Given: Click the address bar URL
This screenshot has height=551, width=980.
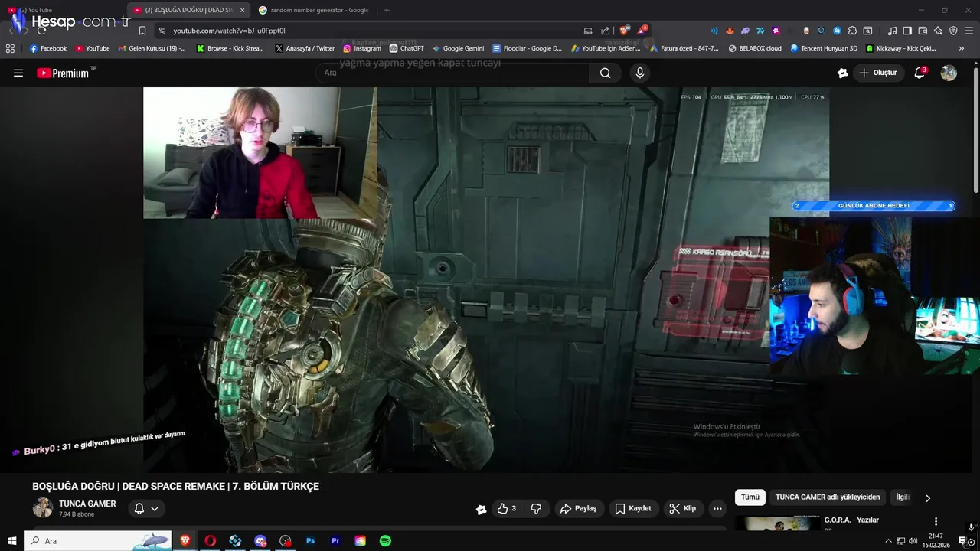Looking at the screenshot, I should [x=229, y=31].
